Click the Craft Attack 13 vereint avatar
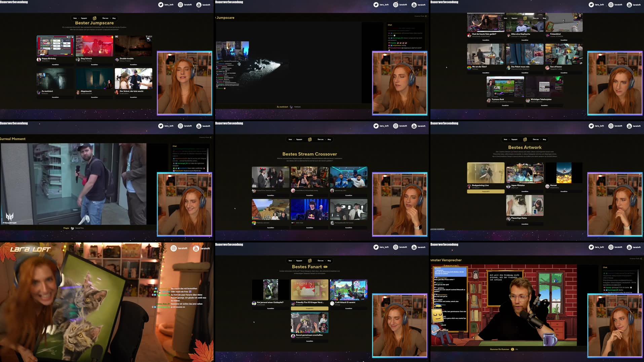This screenshot has width=644, height=362. [332, 303]
